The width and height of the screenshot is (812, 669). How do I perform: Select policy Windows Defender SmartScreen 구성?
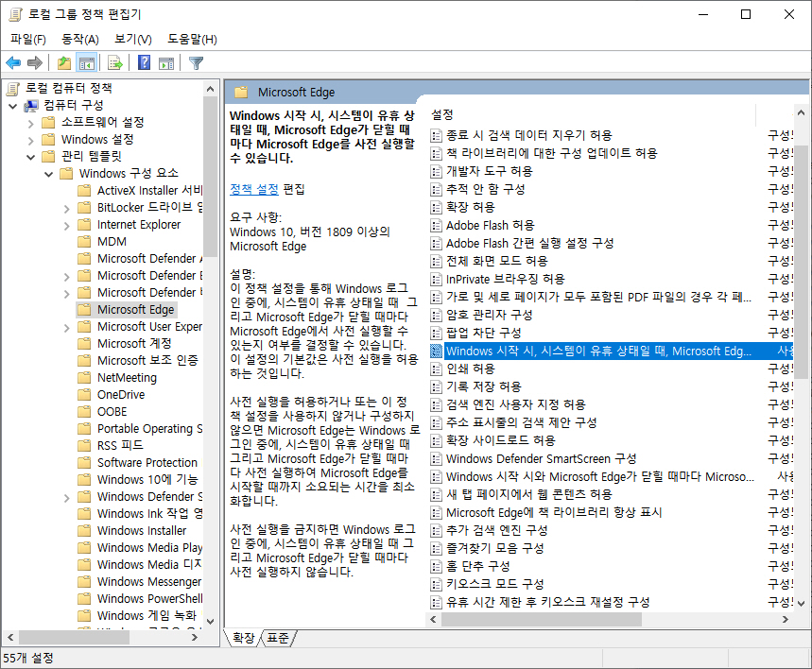coord(541,459)
